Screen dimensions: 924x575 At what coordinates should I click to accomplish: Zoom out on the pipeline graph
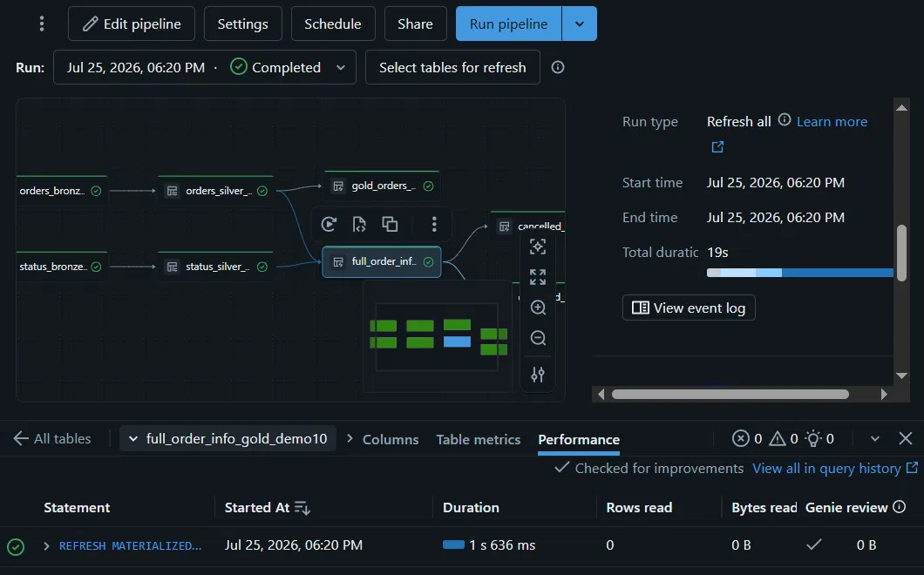(x=538, y=338)
